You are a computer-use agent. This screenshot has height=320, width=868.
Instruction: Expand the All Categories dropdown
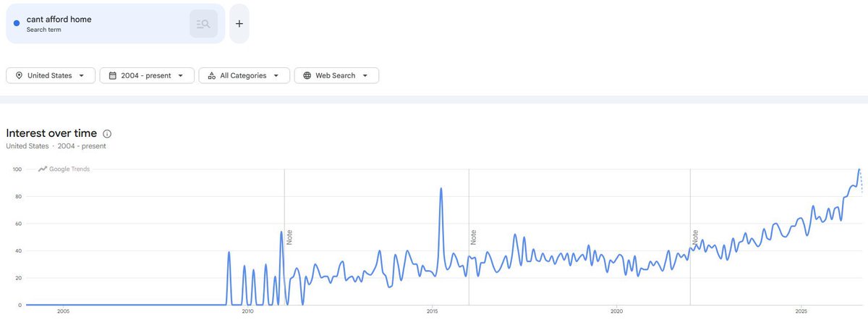(244, 75)
